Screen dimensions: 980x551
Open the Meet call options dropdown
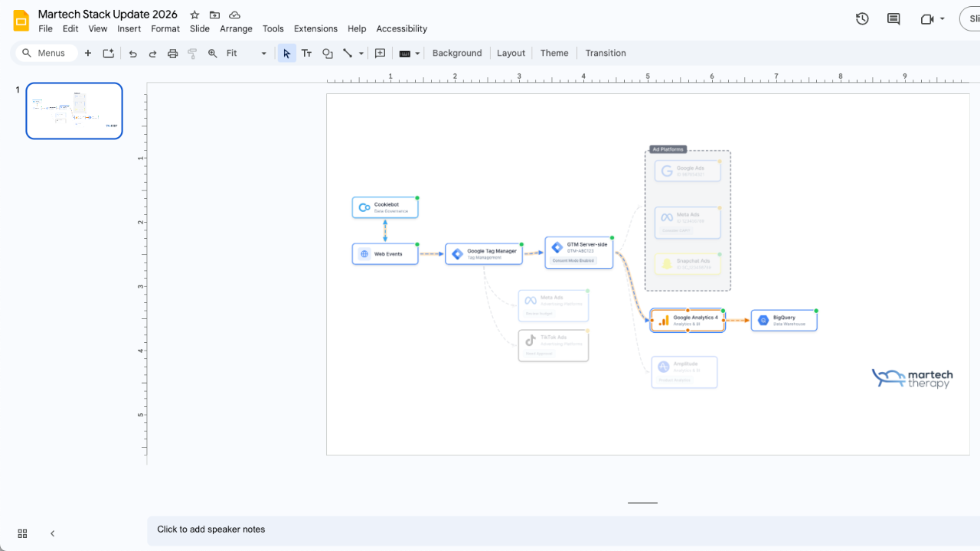click(x=942, y=19)
